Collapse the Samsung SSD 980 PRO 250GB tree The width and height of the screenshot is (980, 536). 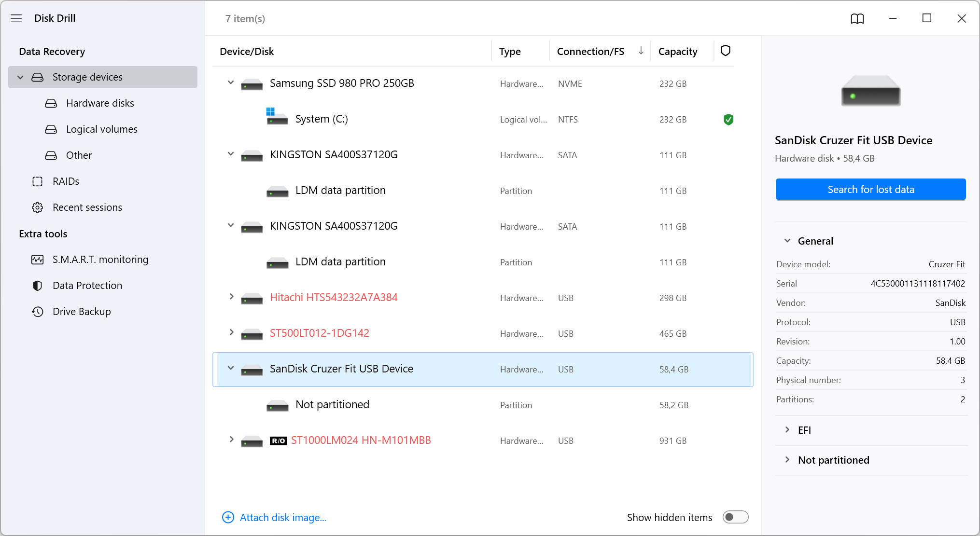pos(230,83)
